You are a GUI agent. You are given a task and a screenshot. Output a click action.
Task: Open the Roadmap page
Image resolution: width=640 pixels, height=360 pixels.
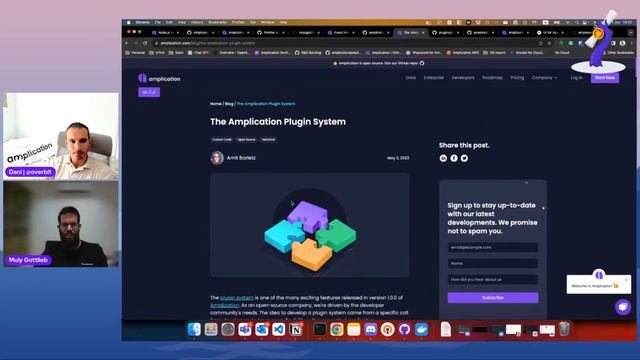(x=492, y=78)
